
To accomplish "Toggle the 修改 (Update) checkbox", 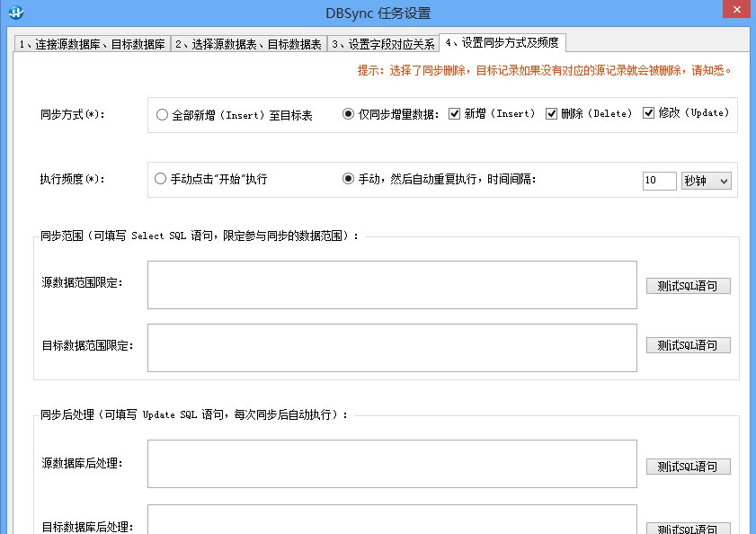I will 650,112.
